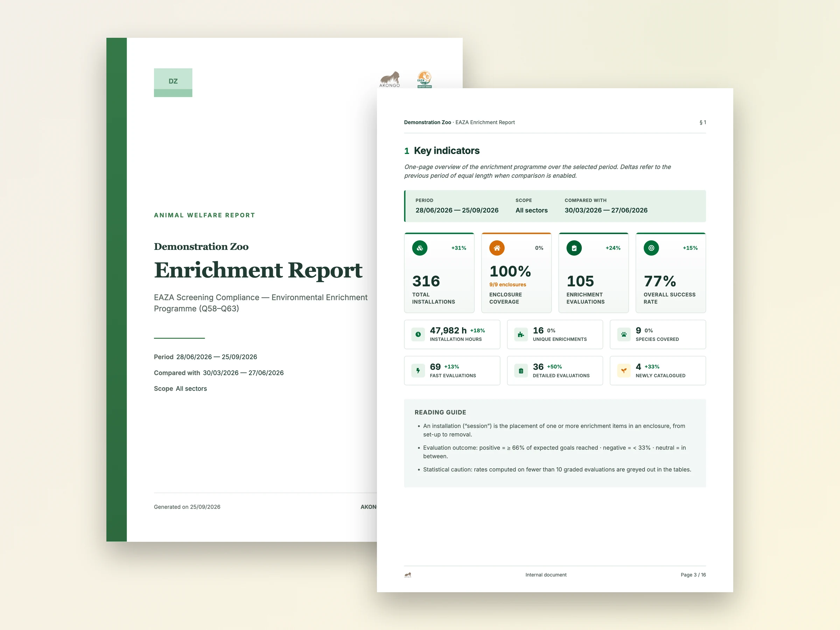
Task: Click the Newly Catalogued sprout icon
Action: tap(624, 371)
